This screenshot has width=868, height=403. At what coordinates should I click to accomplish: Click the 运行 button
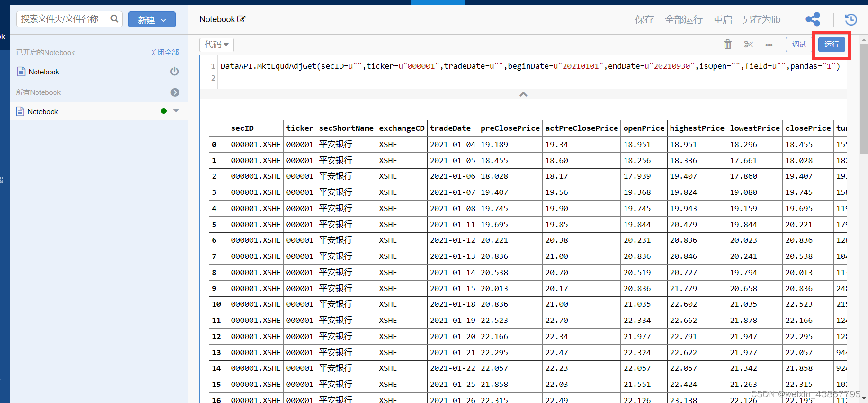pos(832,45)
